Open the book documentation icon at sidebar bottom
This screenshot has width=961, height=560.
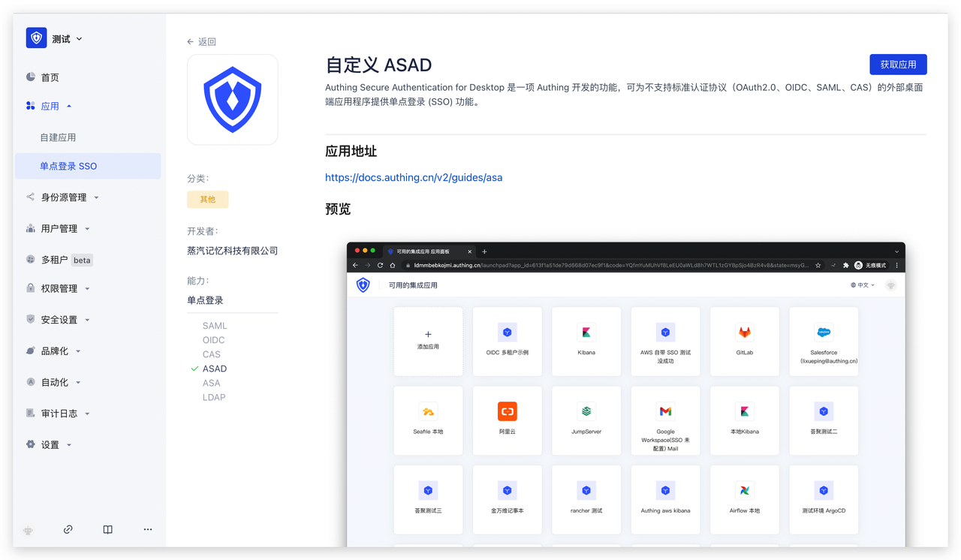click(108, 529)
